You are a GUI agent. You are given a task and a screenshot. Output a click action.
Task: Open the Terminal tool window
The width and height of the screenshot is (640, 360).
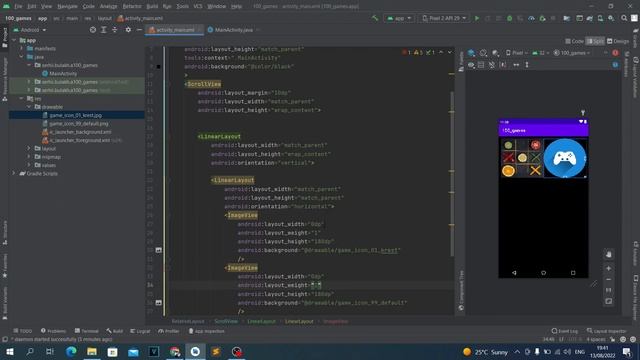[x=86, y=331]
